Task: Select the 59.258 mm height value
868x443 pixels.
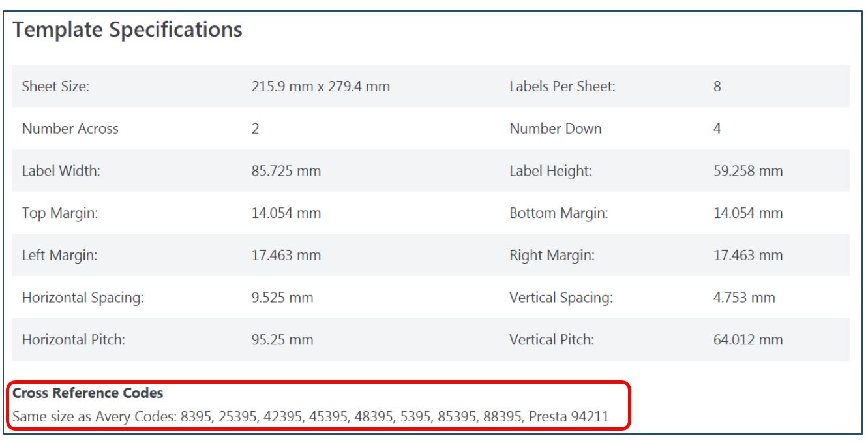Action: click(x=748, y=172)
